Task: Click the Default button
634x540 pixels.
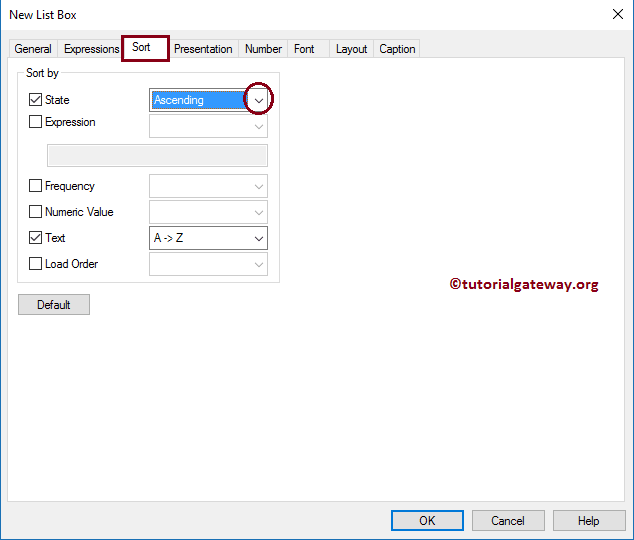Action: point(54,304)
